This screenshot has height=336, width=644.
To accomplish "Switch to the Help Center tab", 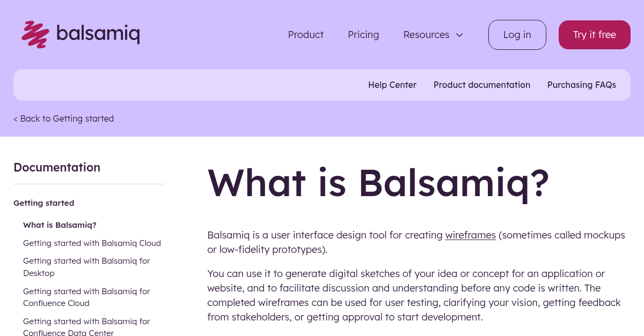I will click(392, 85).
